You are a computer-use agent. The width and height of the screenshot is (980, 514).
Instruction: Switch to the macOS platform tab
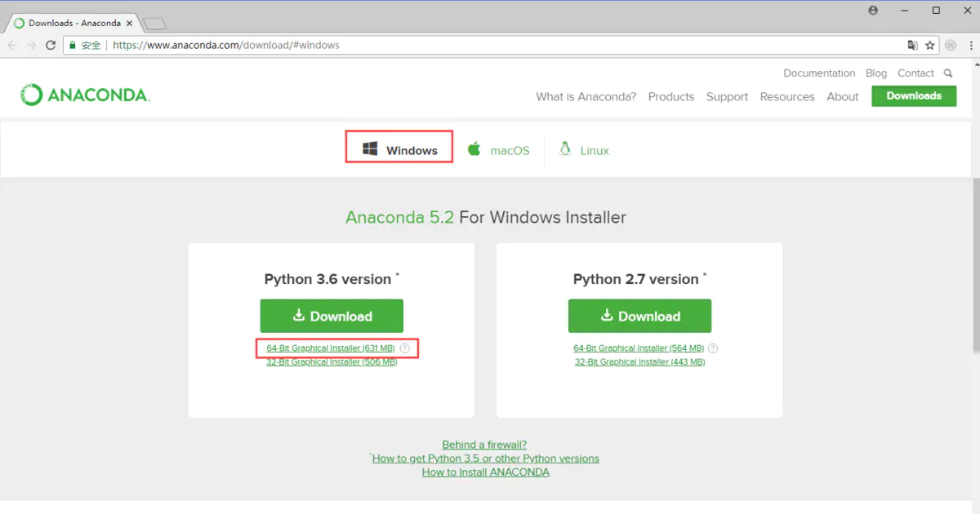[x=498, y=150]
